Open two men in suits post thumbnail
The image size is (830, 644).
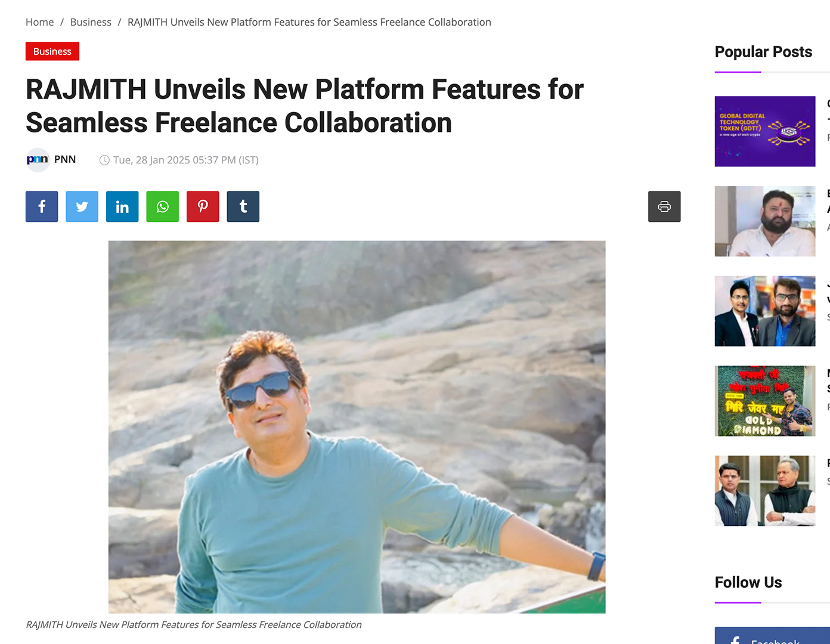[764, 311]
